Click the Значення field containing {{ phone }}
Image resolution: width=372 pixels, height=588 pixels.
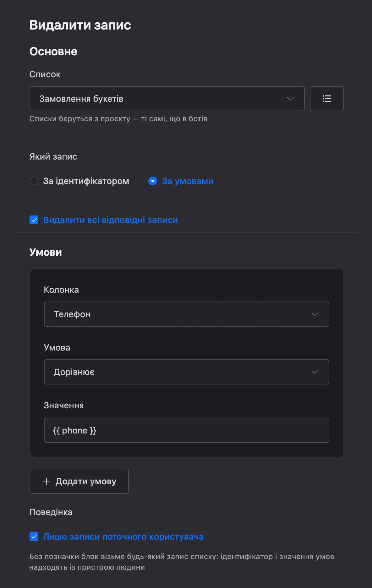coord(186,430)
